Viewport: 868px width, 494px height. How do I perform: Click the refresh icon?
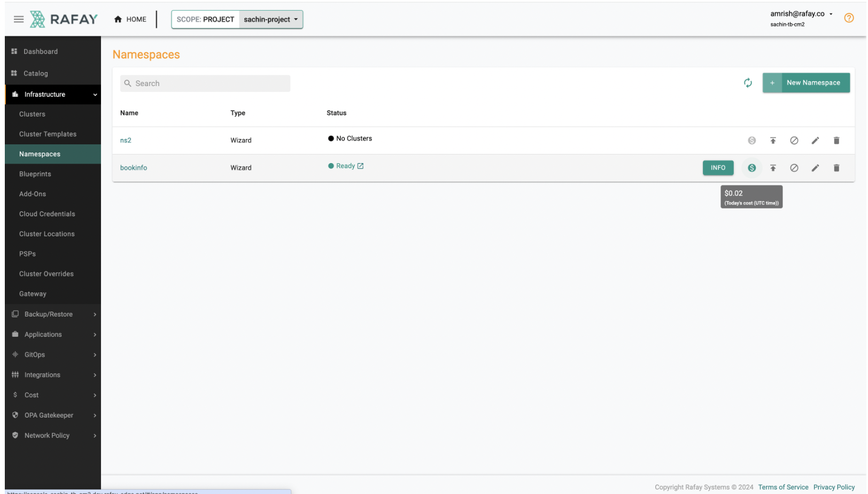click(x=748, y=83)
